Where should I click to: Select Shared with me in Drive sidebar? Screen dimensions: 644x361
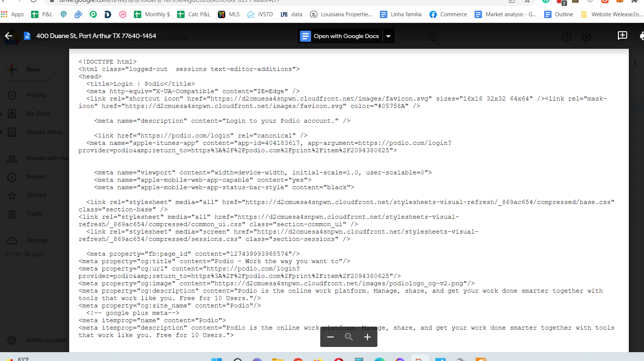pos(47,159)
